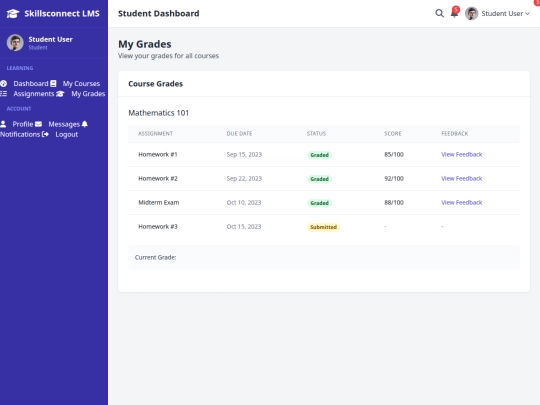Click the Sep 22, 2023 due date
Screen dimensions: 540x405
244,178
